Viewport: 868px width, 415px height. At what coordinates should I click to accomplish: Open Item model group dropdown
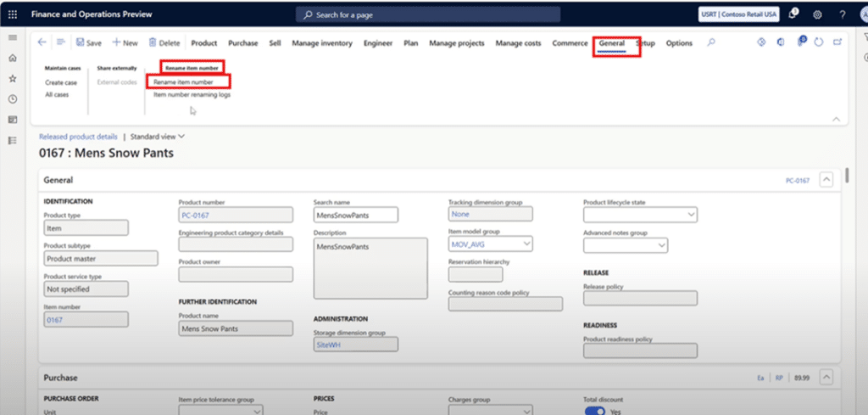[526, 244]
